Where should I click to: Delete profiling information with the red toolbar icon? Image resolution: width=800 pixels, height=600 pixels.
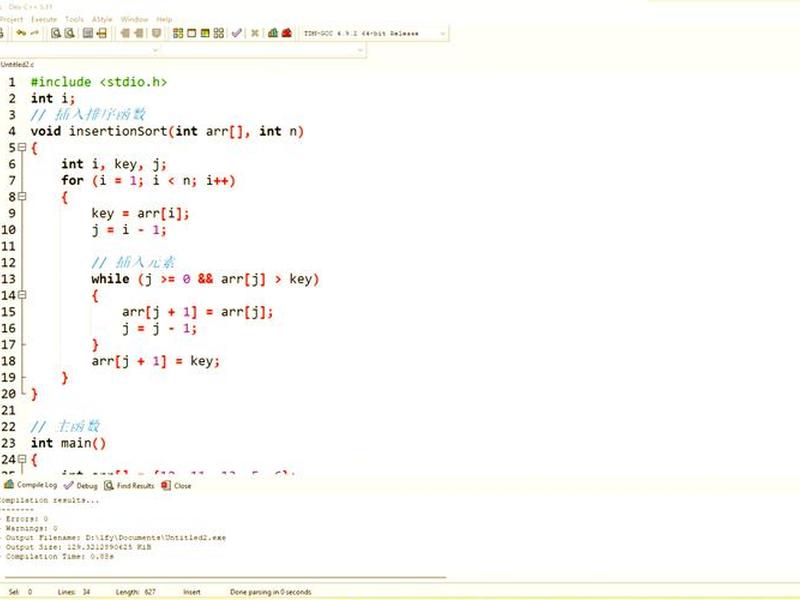(287, 33)
